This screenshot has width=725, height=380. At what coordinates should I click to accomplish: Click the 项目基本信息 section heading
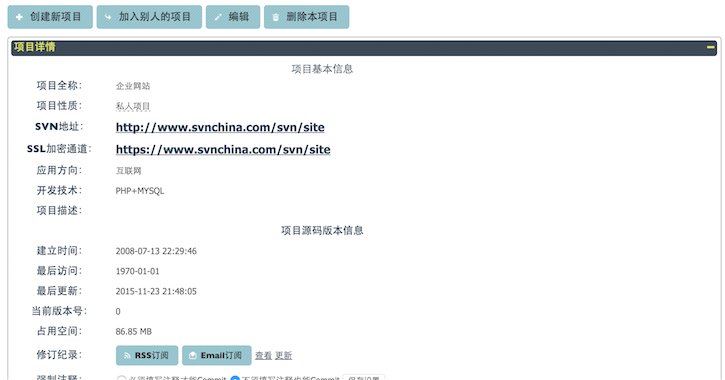click(x=322, y=69)
